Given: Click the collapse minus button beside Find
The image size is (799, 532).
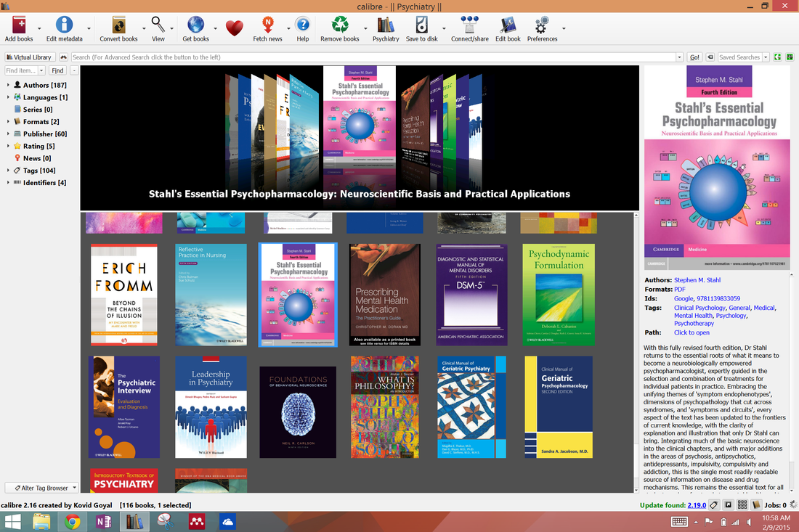Looking at the screenshot, I should [74, 70].
